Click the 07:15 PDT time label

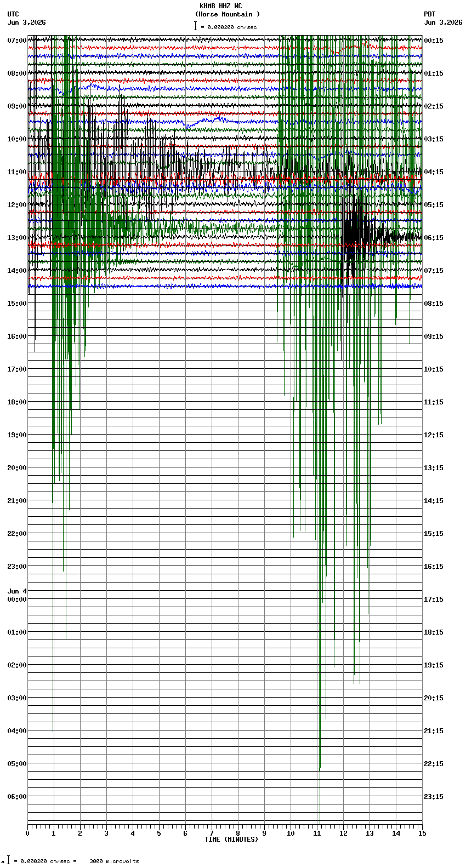434,271
